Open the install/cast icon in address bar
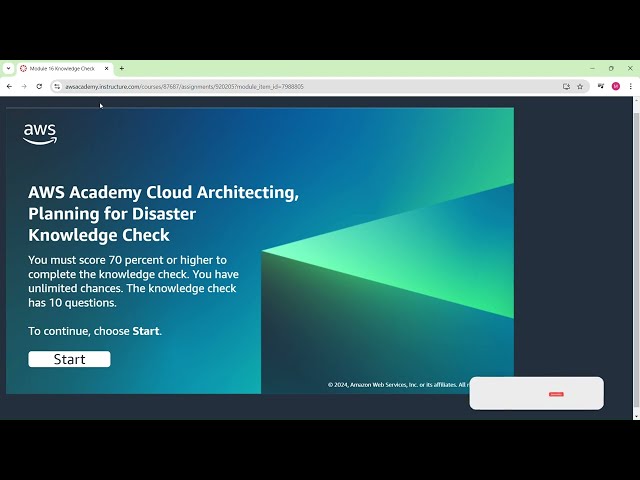 pyautogui.click(x=566, y=87)
